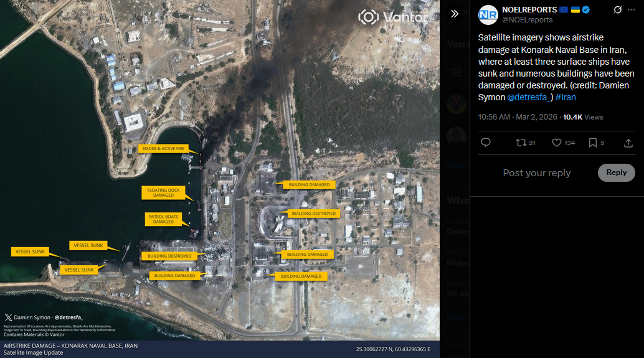
Task: Click the Reply button
Action: click(616, 172)
